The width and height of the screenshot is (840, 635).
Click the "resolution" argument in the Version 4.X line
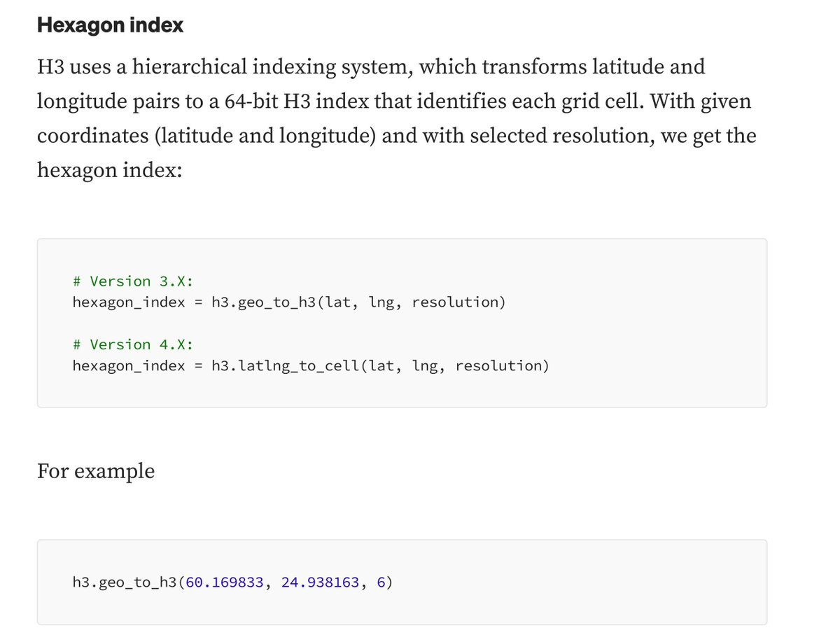coord(498,365)
